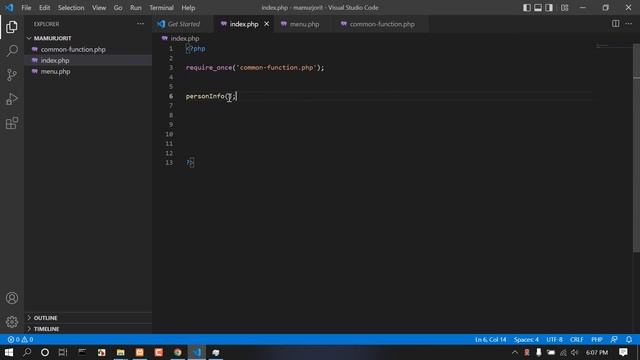Expand the TIMELINE section
This screenshot has height=360, width=640.
pos(46,329)
